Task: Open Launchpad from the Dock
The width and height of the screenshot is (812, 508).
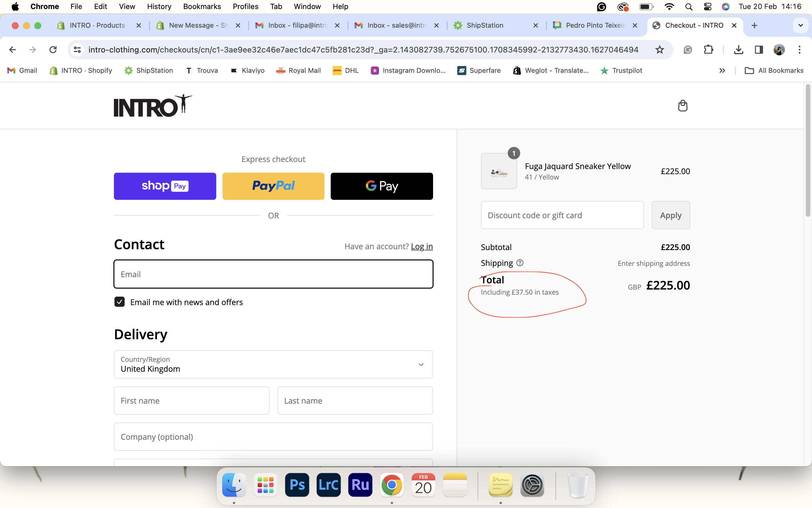Action: coord(265,485)
